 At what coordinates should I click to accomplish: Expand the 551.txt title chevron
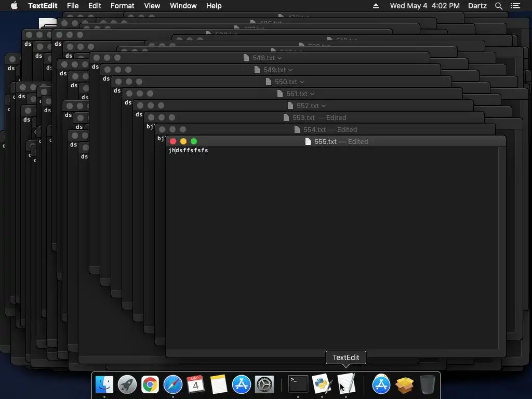[x=312, y=94]
